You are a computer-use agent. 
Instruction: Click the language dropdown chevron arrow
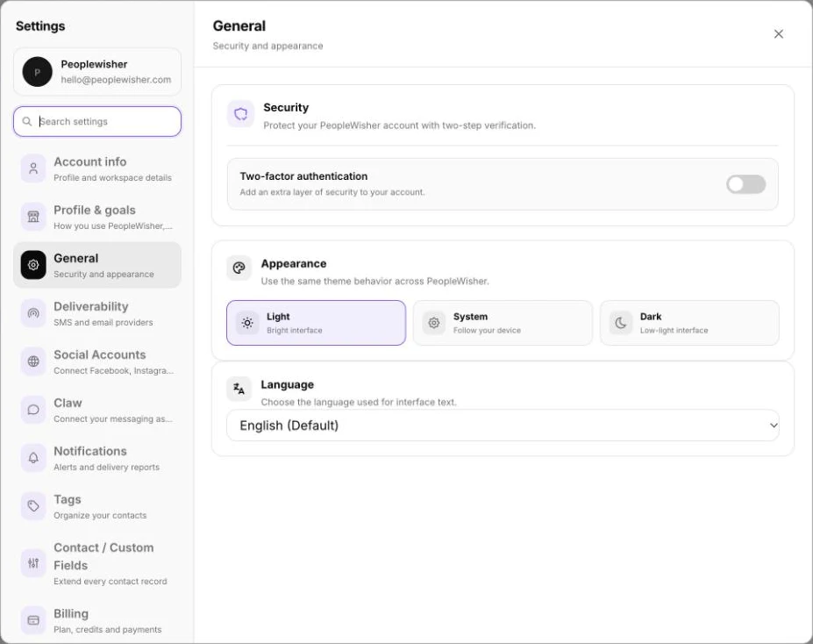[773, 426]
